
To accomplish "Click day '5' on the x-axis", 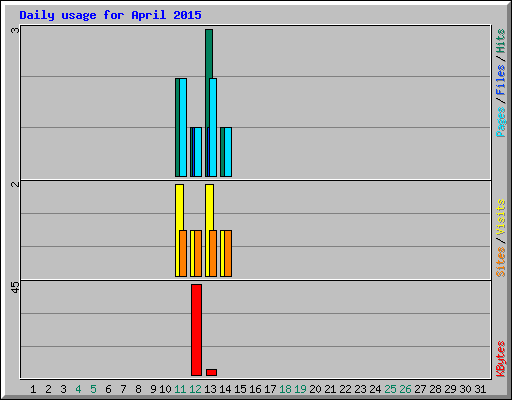I will coord(93,389).
